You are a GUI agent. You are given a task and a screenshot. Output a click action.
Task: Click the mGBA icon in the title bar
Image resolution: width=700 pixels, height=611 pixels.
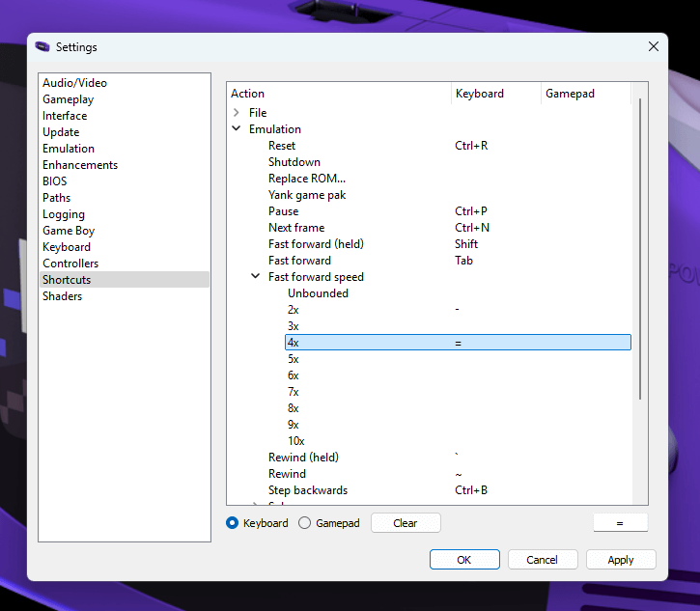[42, 46]
